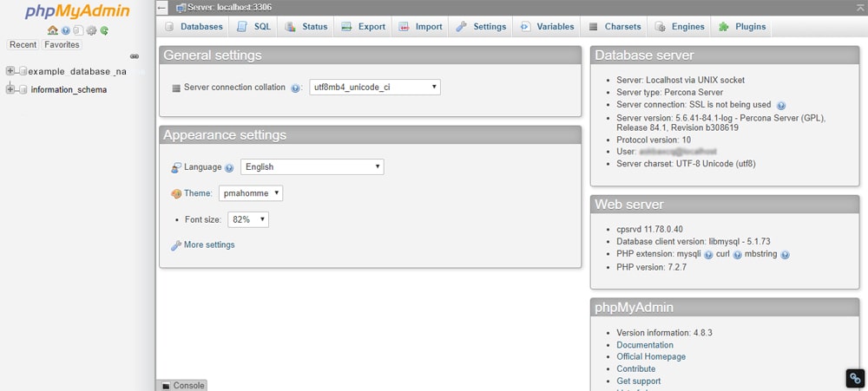Go to the Import tab
This screenshot has height=391, width=868.
click(x=421, y=27)
